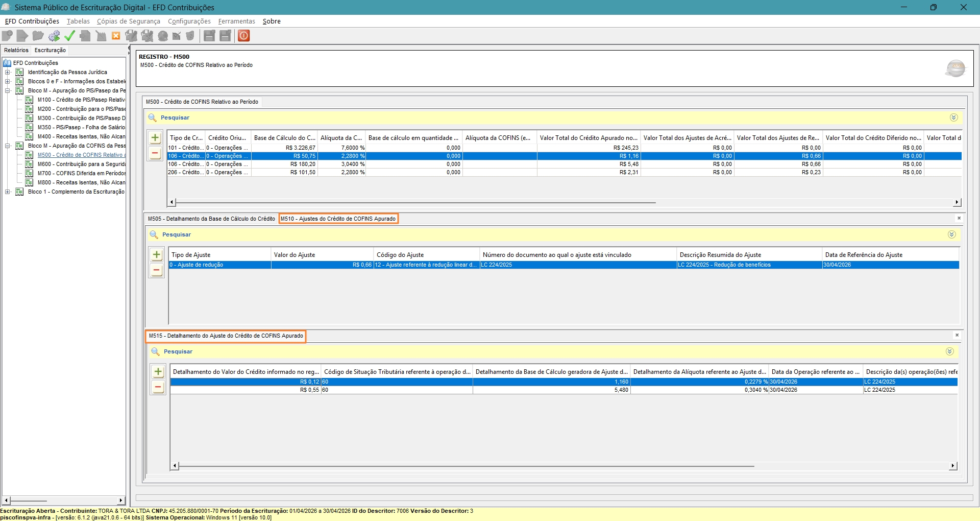The image size is (980, 521).
Task: Select the 206 - Crédito row in M500 table
Action: (565, 172)
